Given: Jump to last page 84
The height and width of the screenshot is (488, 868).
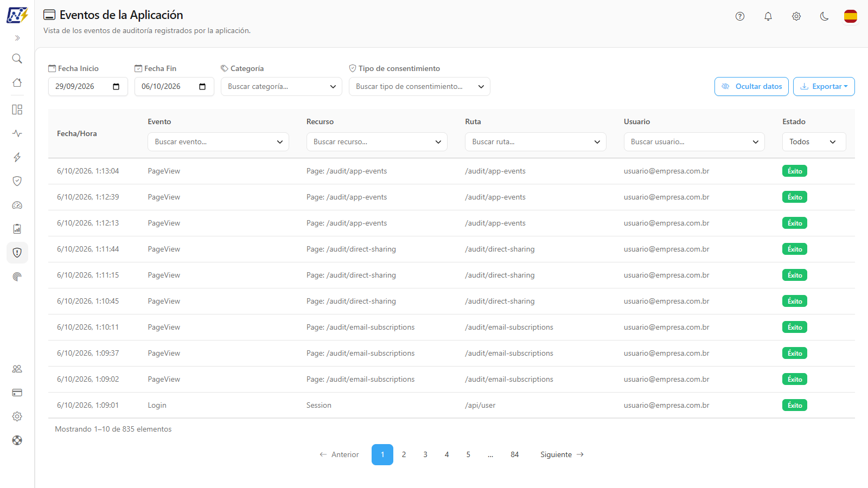Looking at the screenshot, I should (x=515, y=454).
